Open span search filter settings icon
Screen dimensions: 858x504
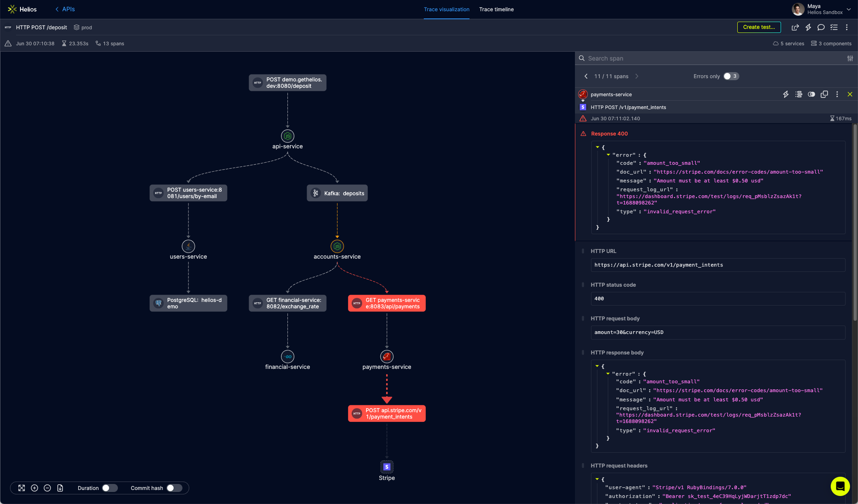tap(850, 59)
